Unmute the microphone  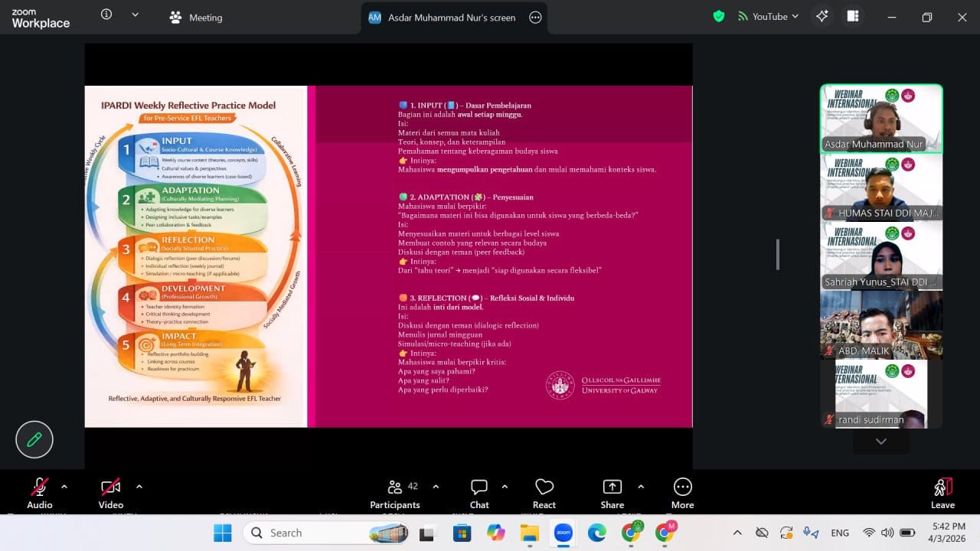(x=39, y=486)
